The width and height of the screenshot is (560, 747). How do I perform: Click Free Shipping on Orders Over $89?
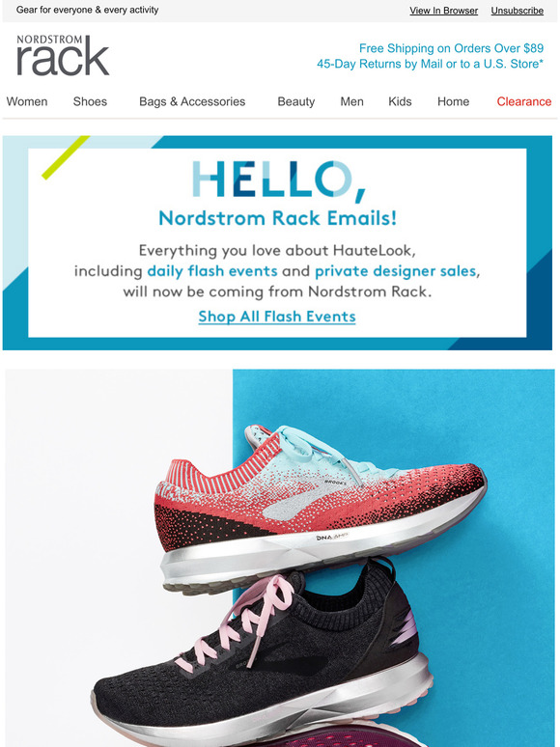click(x=451, y=48)
